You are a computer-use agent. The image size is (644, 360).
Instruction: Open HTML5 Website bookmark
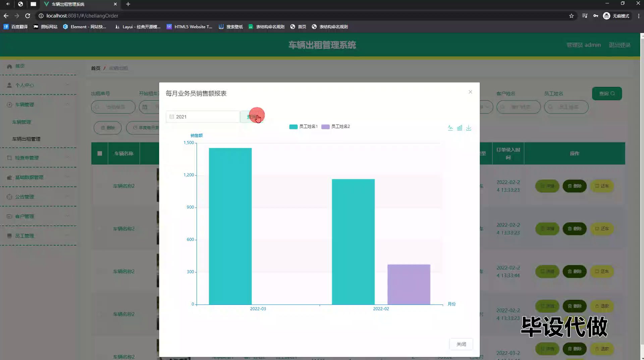190,27
